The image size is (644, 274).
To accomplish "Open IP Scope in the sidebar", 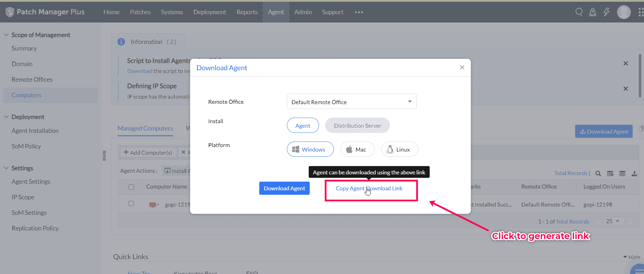I will point(23,197).
